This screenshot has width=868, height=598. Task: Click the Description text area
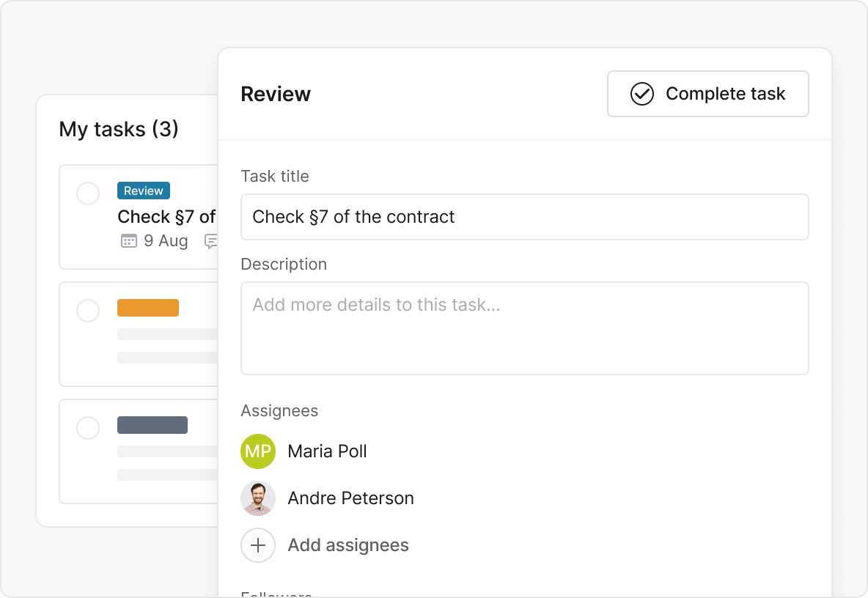click(524, 328)
